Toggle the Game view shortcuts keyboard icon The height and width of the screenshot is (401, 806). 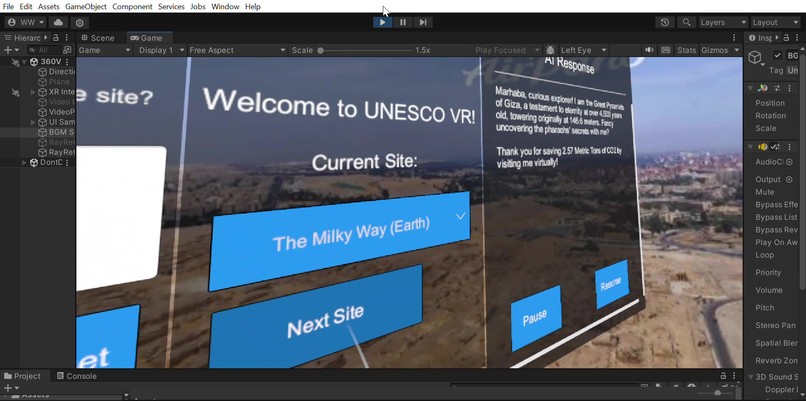(x=665, y=50)
